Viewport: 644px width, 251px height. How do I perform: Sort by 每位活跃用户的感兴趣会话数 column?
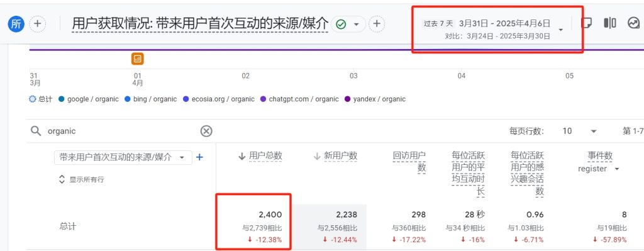(x=528, y=174)
